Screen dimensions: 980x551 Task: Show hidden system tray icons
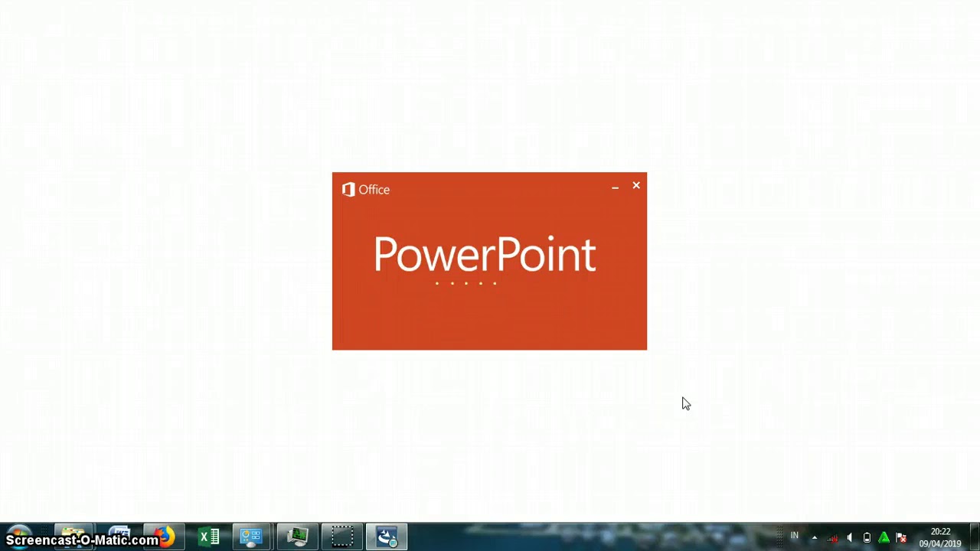(x=814, y=537)
